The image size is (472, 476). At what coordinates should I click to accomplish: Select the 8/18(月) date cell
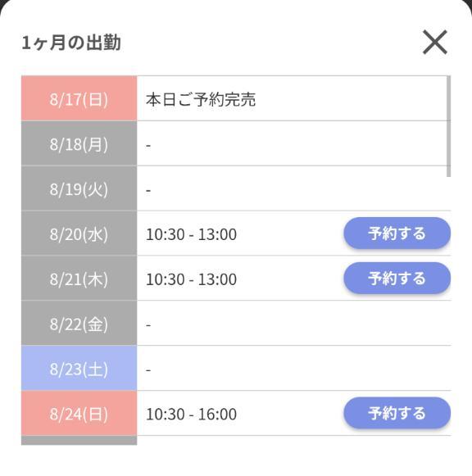pyautogui.click(x=79, y=143)
